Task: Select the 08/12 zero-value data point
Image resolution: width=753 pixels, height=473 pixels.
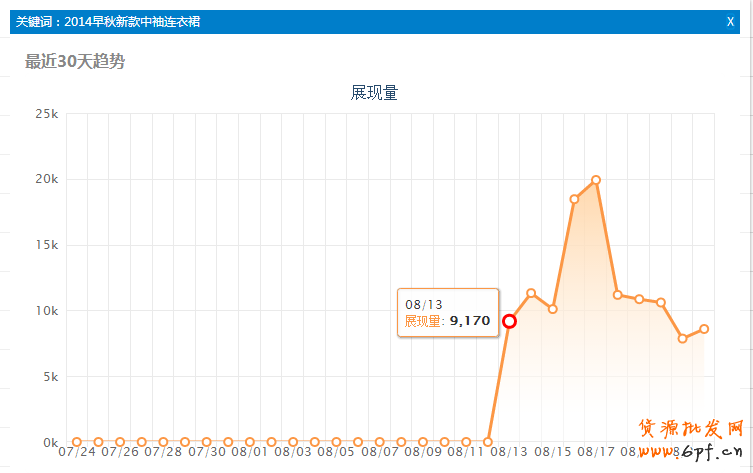Action: pyautogui.click(x=488, y=441)
